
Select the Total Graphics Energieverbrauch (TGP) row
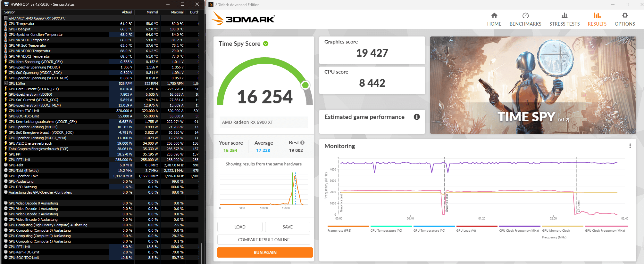pyautogui.click(x=101, y=149)
